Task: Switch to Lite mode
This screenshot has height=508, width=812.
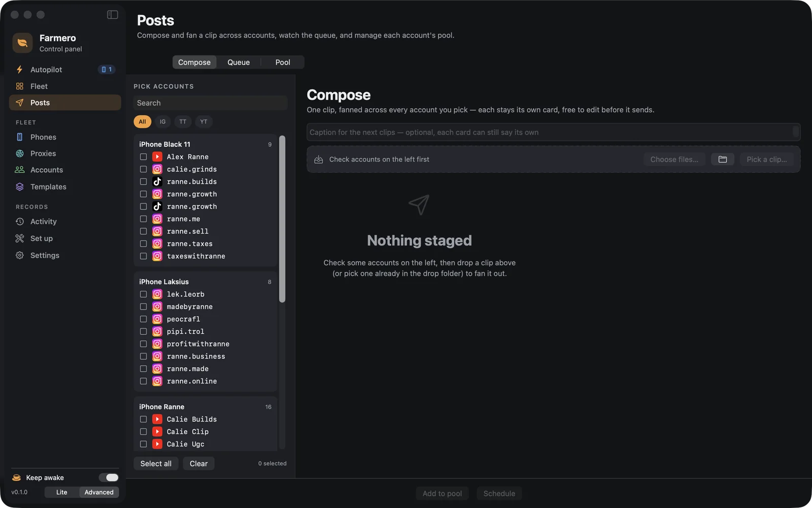Action: tap(62, 492)
